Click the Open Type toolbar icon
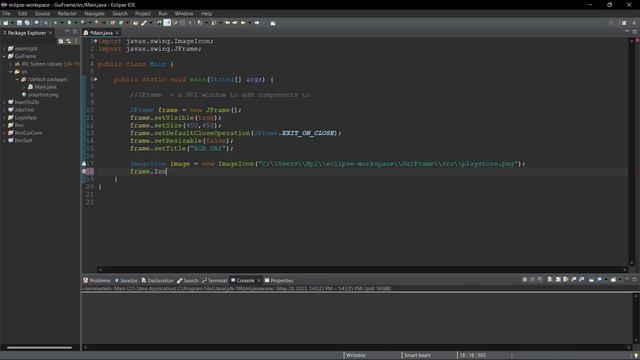This screenshot has height=360, width=640. point(135,23)
